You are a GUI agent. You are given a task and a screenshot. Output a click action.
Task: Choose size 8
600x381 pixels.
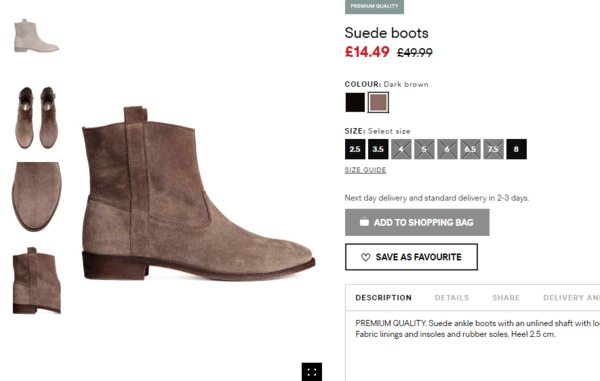[516, 149]
